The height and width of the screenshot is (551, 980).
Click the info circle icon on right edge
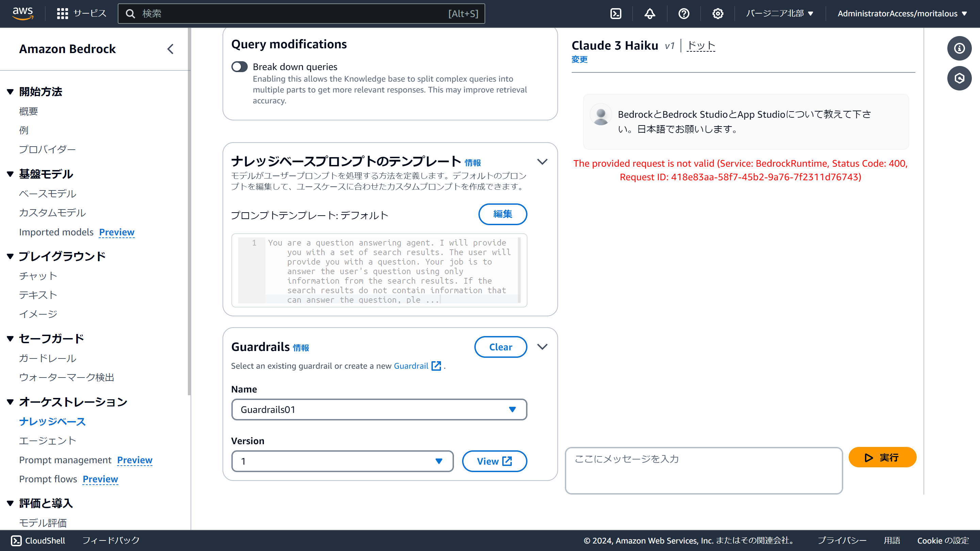(x=959, y=48)
